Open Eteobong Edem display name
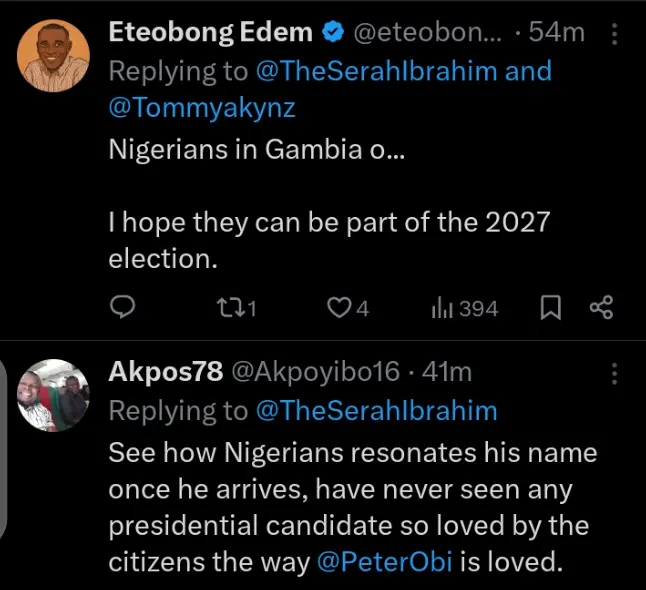 coord(210,33)
